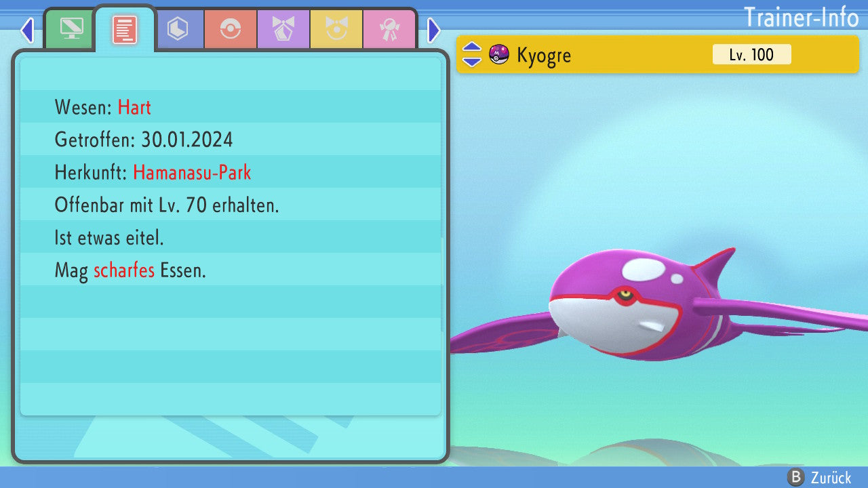
Task: Click left arrow to previous tab
Action: pos(27,30)
